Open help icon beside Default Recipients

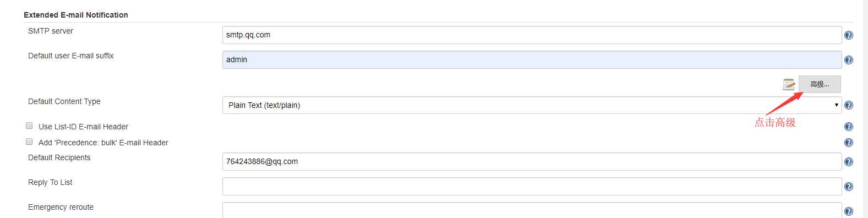tap(849, 162)
